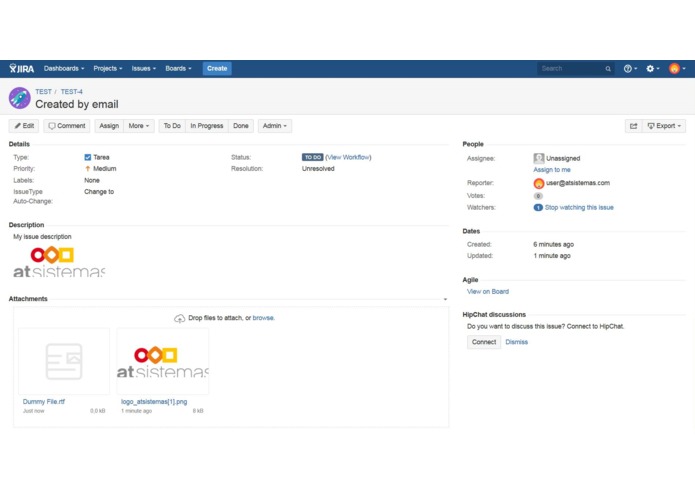Click the votes count badge
Screen dimensions: 695x494
pos(538,196)
